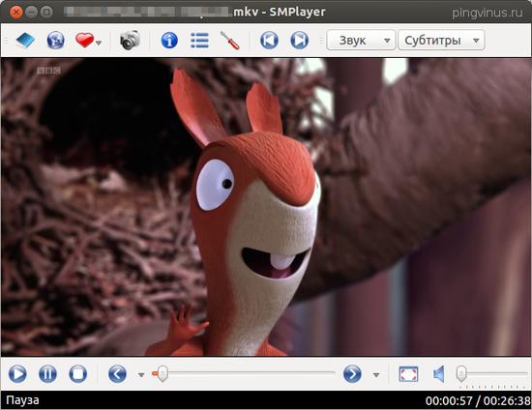This screenshot has width=532, height=410.
Task: Click the time counter 00:00:57 / 00:26:38
Action: click(x=478, y=401)
